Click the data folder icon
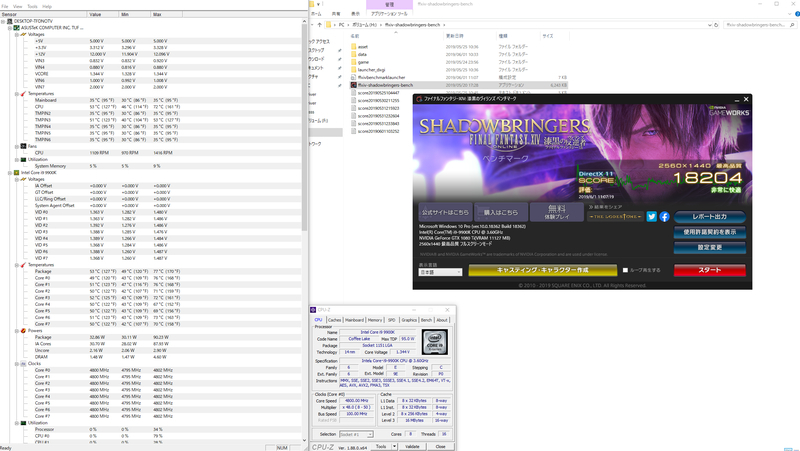 [x=353, y=54]
